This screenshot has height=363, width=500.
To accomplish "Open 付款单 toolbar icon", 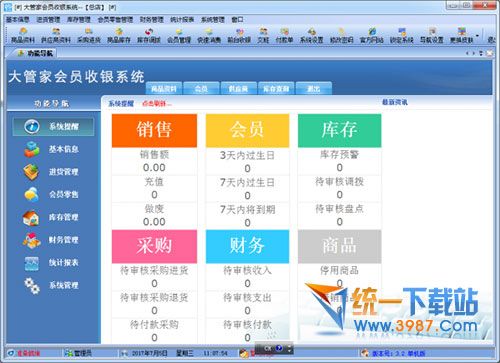I will tap(284, 35).
